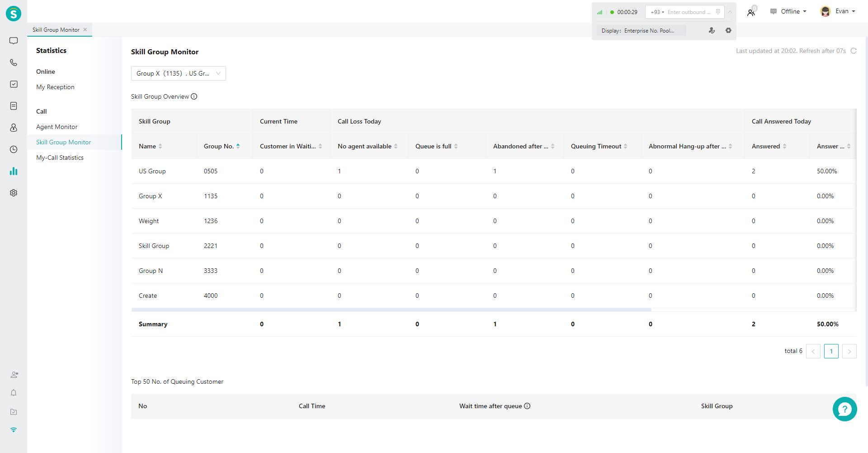Image resolution: width=868 pixels, height=453 pixels.
Task: Open the clock history icon in sidebar
Action: [14, 149]
